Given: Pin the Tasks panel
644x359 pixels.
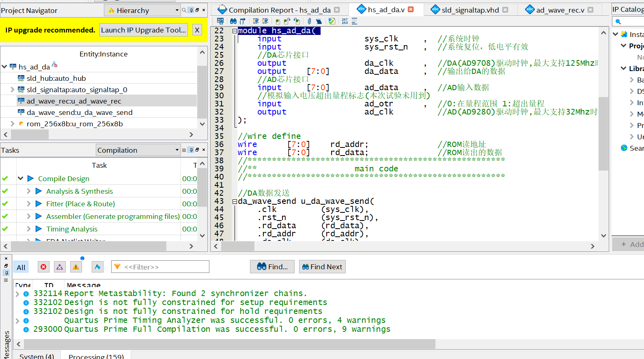Looking at the screenshot, I should [191, 150].
